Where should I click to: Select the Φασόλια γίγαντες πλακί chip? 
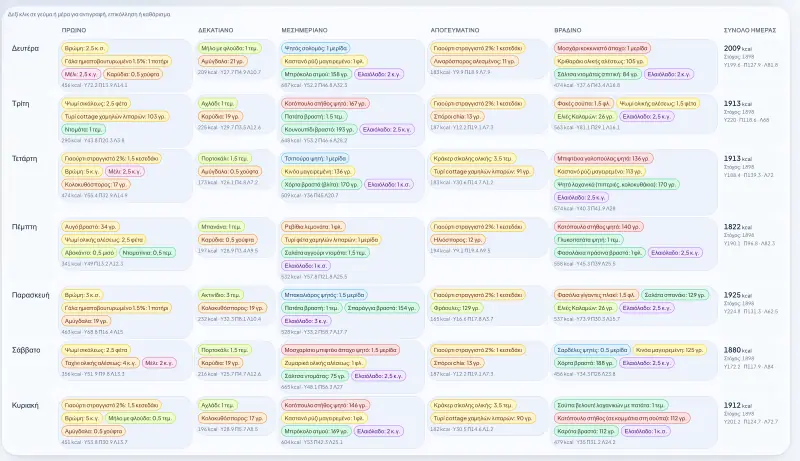pos(595,295)
